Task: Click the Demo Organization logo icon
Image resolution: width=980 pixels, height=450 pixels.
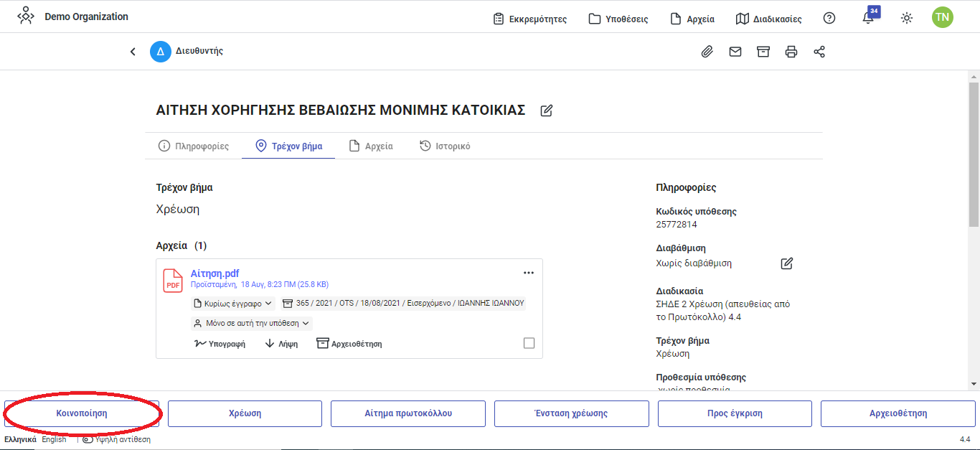Action: tap(26, 16)
